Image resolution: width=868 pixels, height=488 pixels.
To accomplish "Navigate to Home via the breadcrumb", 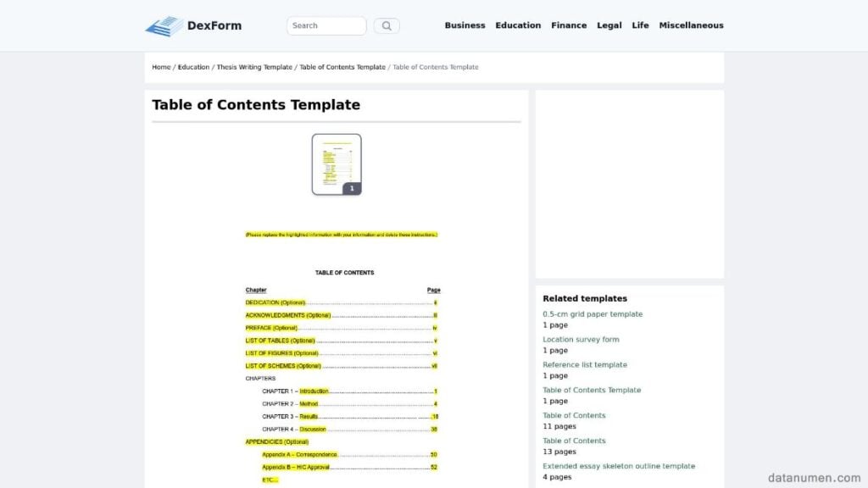I will coord(161,67).
